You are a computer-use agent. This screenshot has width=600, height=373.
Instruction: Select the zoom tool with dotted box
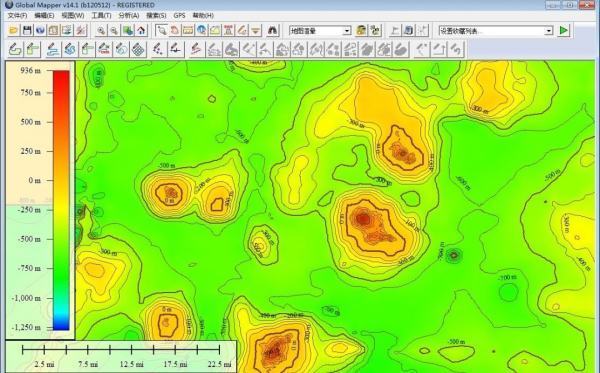(161, 30)
